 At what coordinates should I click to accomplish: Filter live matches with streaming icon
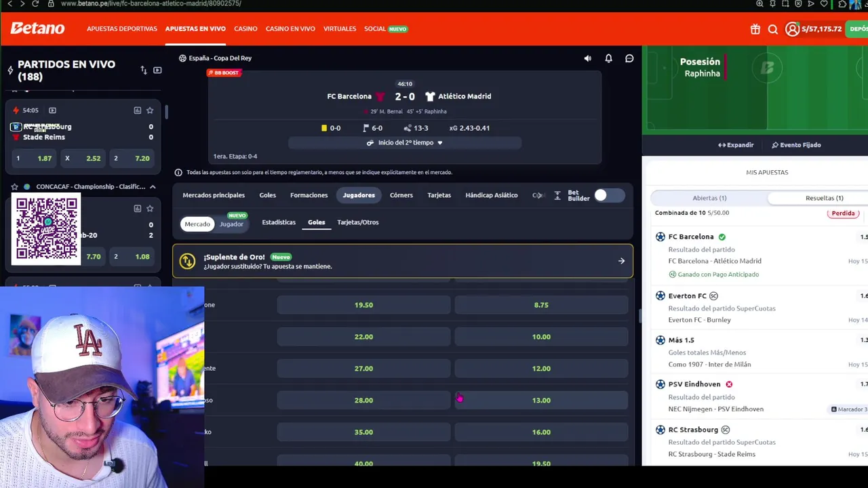(x=157, y=70)
